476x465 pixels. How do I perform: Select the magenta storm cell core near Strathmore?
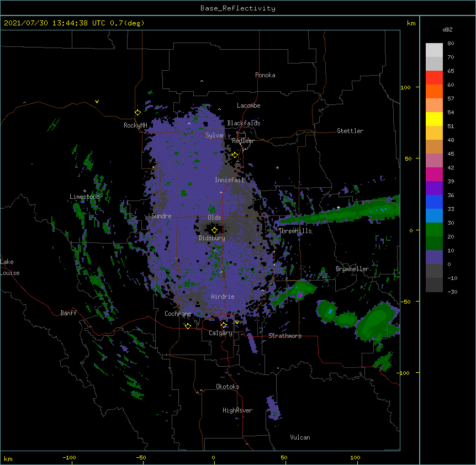pyautogui.click(x=300, y=294)
